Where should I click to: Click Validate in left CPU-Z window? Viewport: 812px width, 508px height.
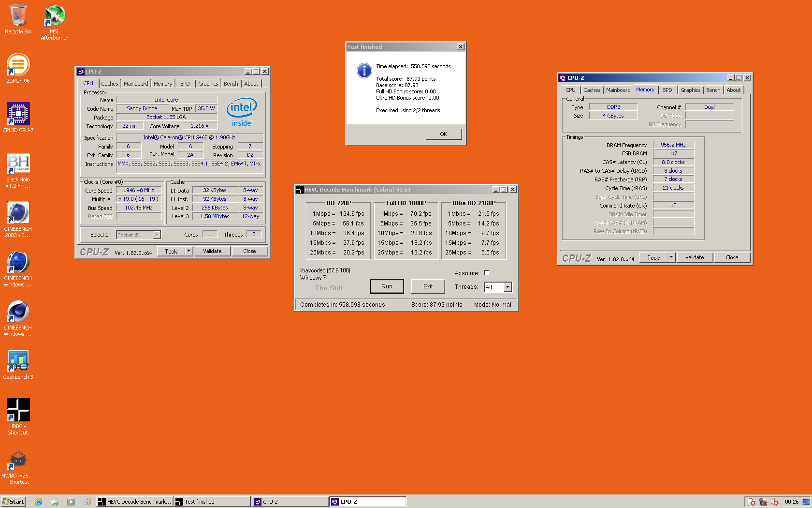pos(212,251)
